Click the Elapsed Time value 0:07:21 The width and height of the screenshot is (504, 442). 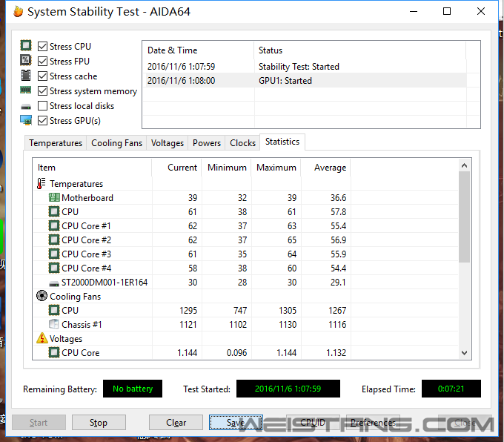pyautogui.click(x=451, y=389)
